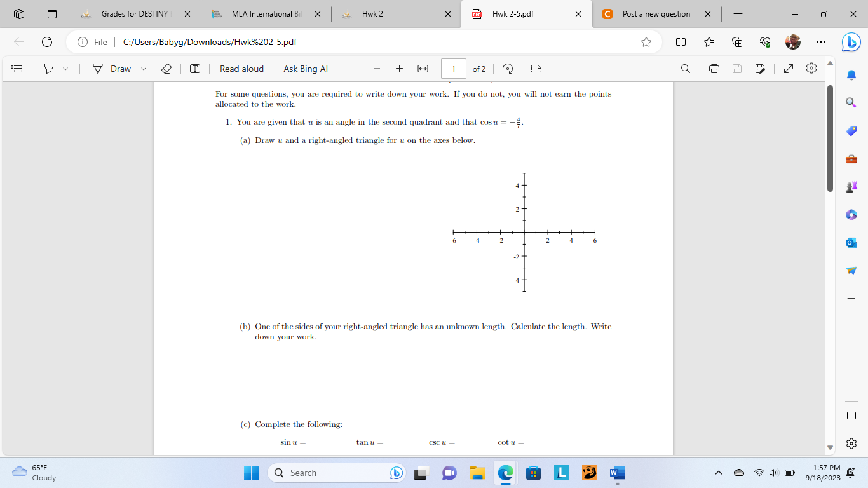This screenshot has width=868, height=488.
Task: Select the Erase tool
Action: click(166, 69)
